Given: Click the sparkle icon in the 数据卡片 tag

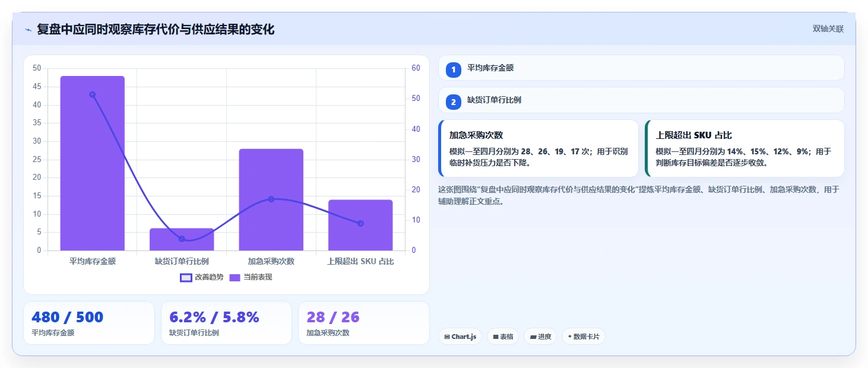Looking at the screenshot, I should (x=570, y=337).
